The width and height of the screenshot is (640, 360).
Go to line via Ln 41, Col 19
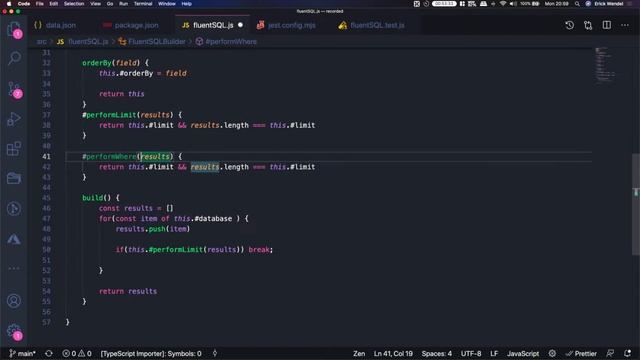[393, 353]
